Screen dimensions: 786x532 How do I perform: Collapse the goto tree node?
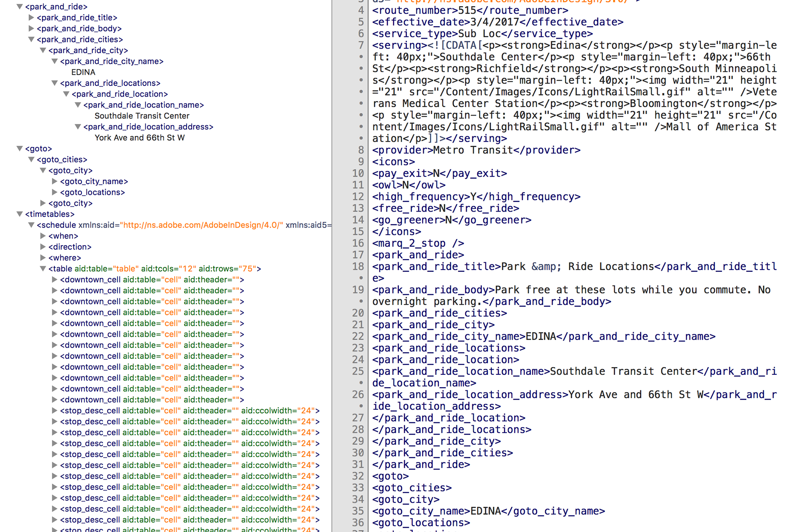click(x=19, y=149)
